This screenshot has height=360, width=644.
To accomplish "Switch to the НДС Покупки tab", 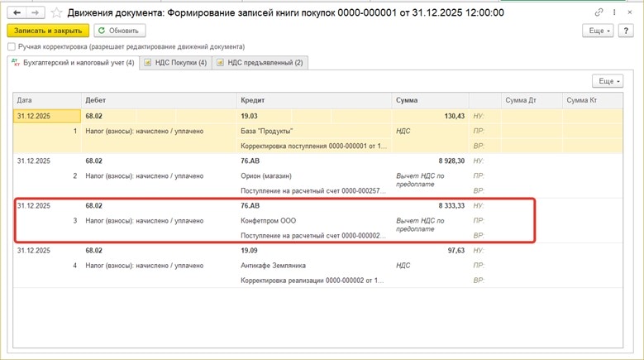I will (x=174, y=62).
